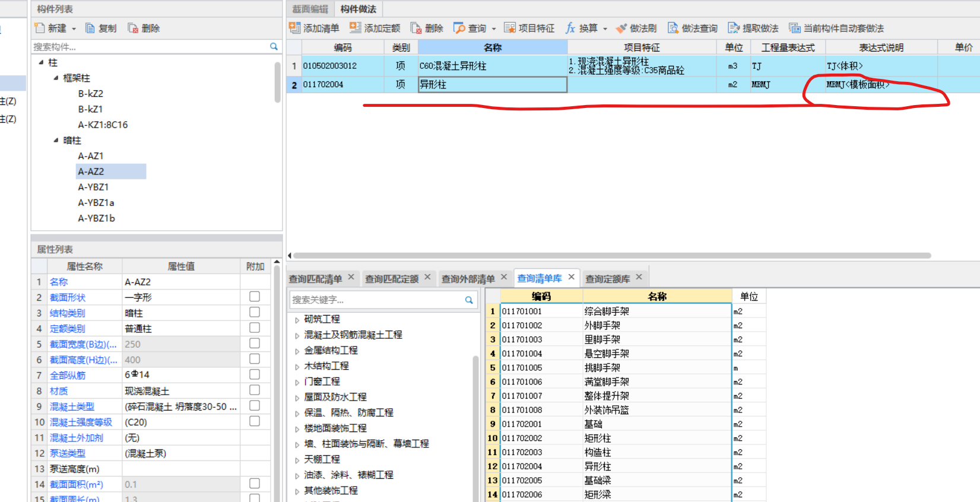This screenshot has width=980, height=502.
Task: Click the 新建 (new component) icon
Action: [40, 28]
